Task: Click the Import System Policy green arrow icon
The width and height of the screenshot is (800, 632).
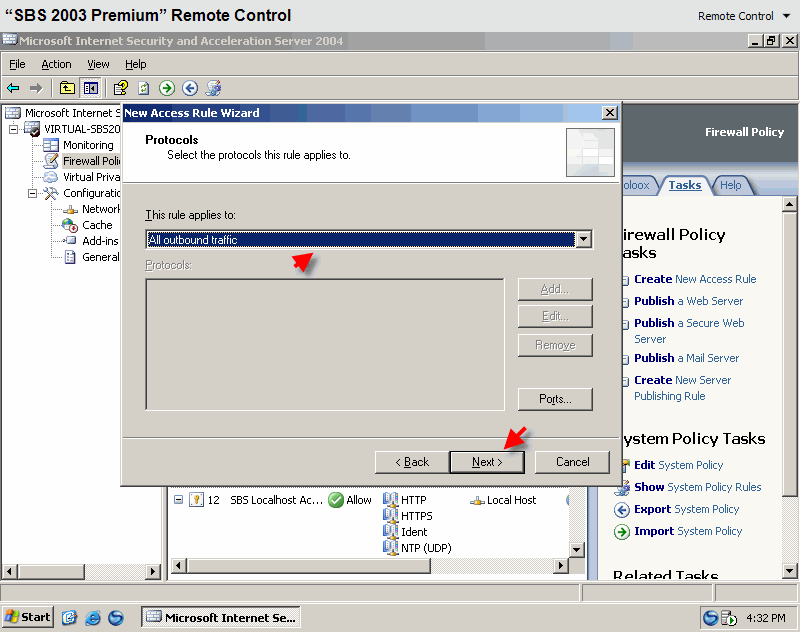Action: pos(622,532)
